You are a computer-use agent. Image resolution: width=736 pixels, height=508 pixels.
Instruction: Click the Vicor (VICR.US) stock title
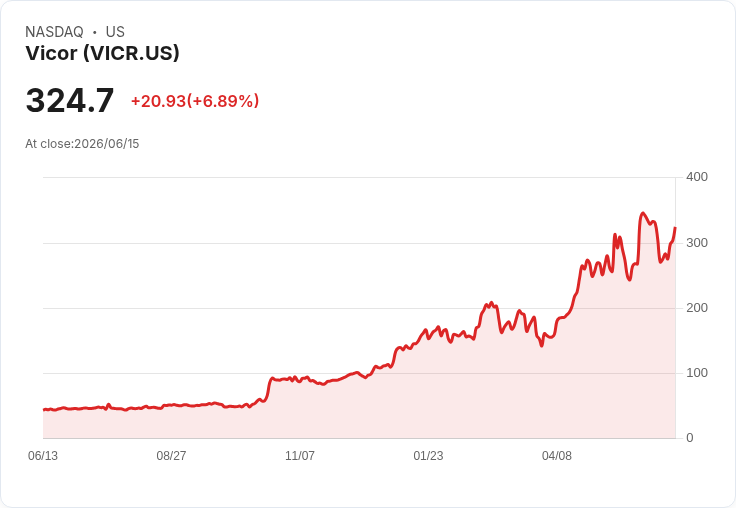[102, 53]
